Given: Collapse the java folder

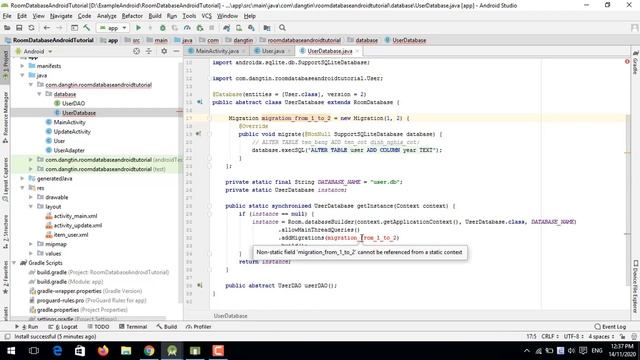Looking at the screenshot, I should (22, 75).
